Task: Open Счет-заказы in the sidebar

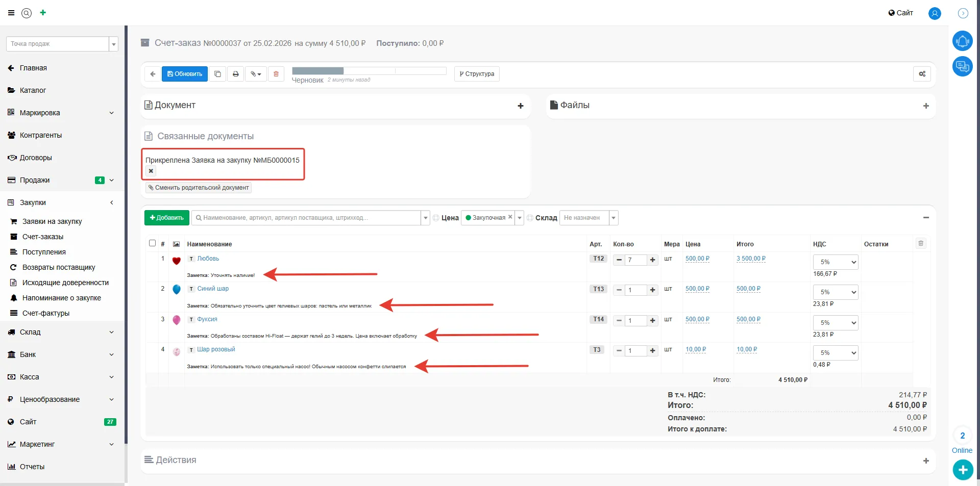Action: pyautogui.click(x=43, y=237)
